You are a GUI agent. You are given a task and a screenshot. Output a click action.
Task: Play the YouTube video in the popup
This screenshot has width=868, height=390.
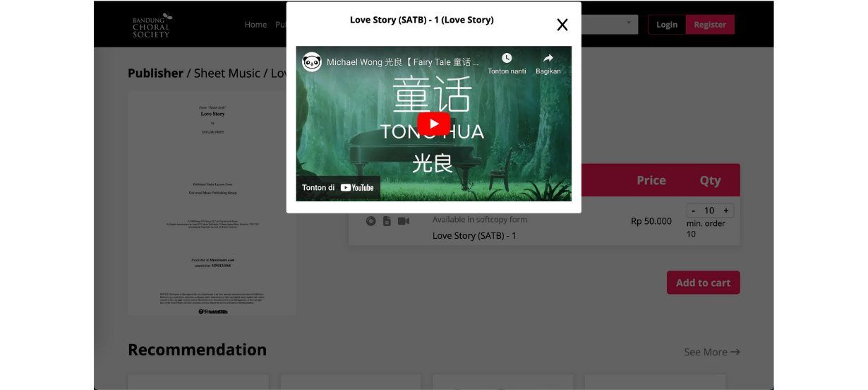[x=433, y=124]
